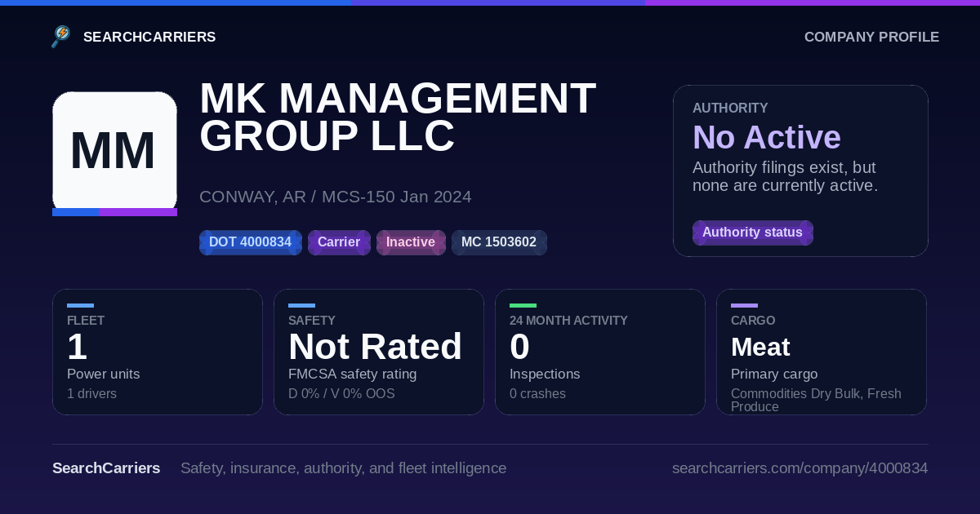Image resolution: width=980 pixels, height=514 pixels.
Task: Click the D 0% / V 0% OOS text
Action: (341, 394)
